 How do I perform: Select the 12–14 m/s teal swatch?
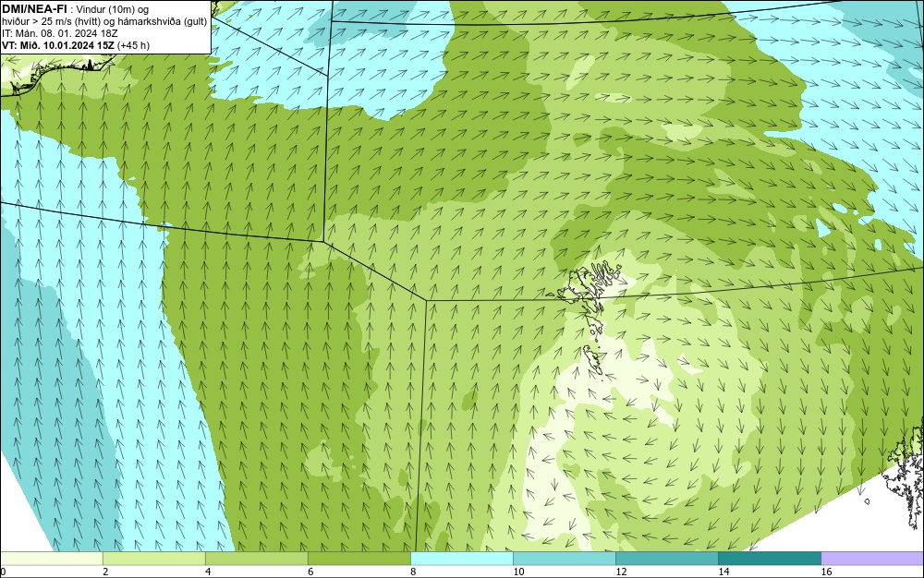pyautogui.click(x=666, y=559)
